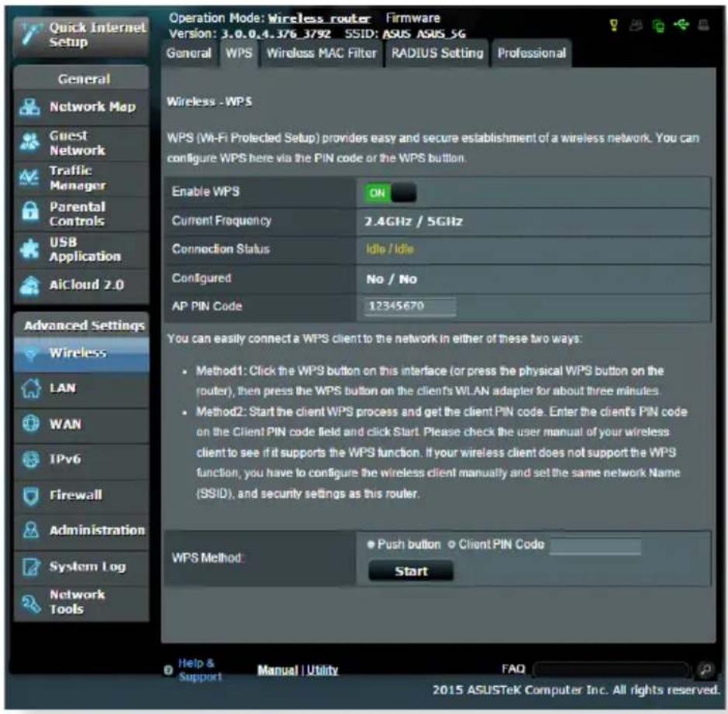Select the Client PIN Code radio option

451,544
